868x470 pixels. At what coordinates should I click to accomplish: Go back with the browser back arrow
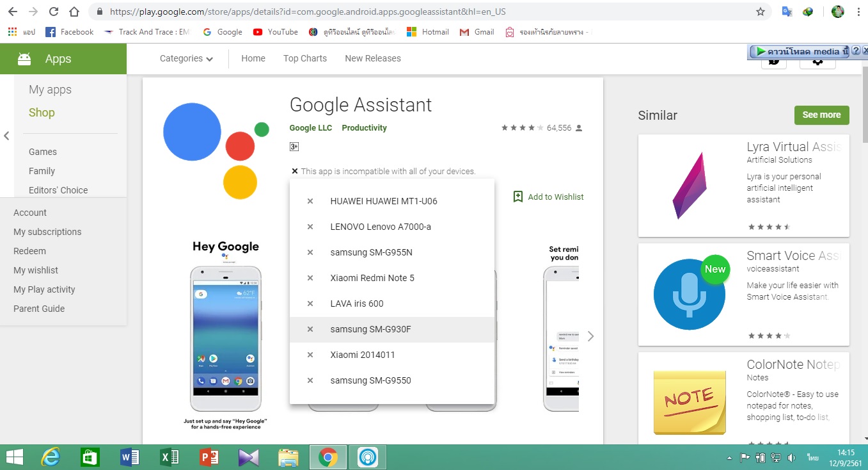click(13, 12)
